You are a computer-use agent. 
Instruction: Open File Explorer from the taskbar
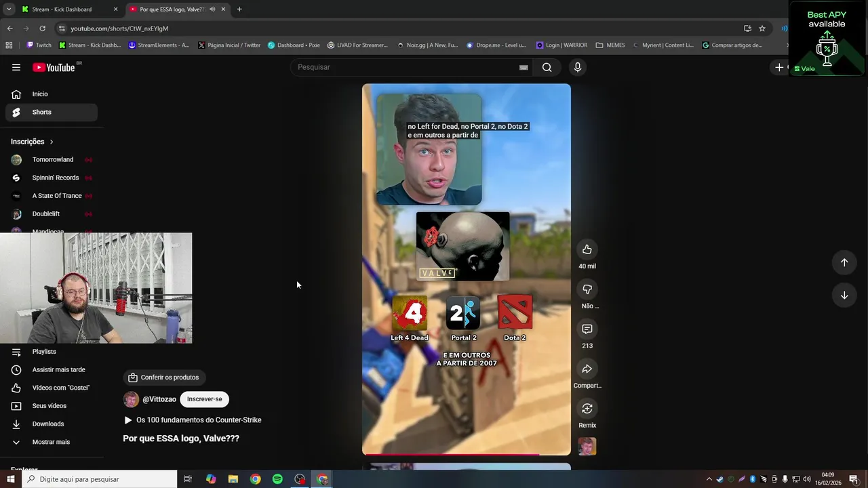point(233,479)
